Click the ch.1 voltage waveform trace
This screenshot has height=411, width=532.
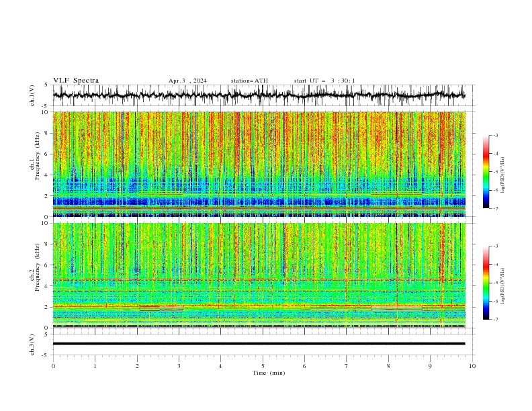click(259, 95)
